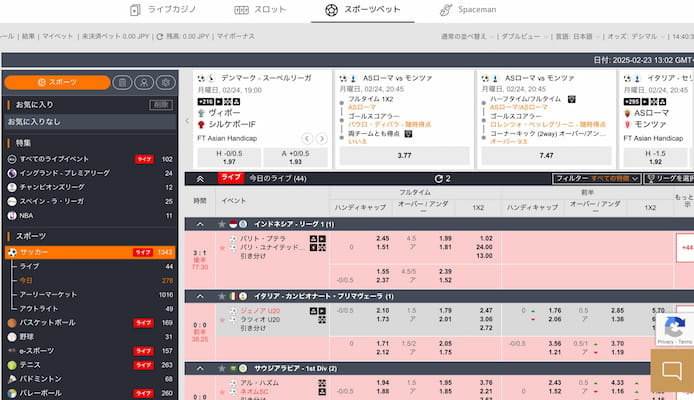Viewport: 694px width, 400px height.
Task: Favorite the イタリア プリマヴェーラ league star
Action: 222,296
